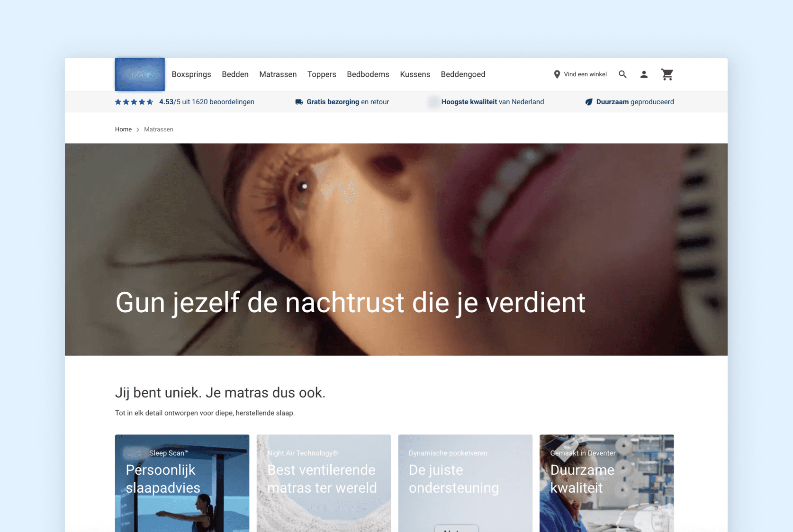Click the leaf icon next to Duurzaam
The image size is (793, 532).
(588, 101)
